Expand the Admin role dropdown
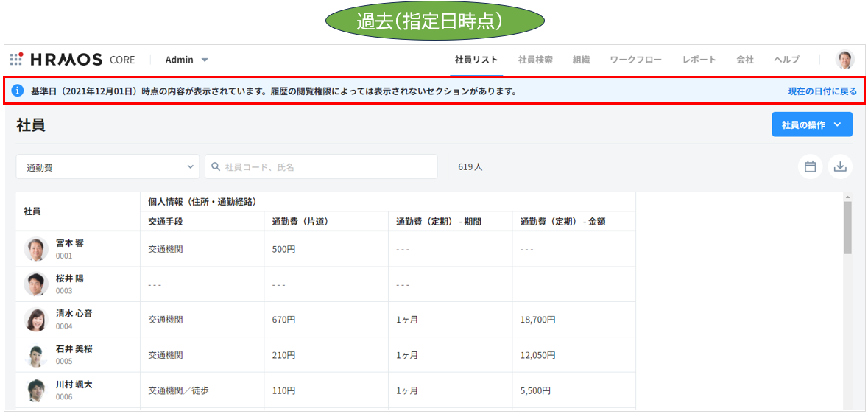 186,60
